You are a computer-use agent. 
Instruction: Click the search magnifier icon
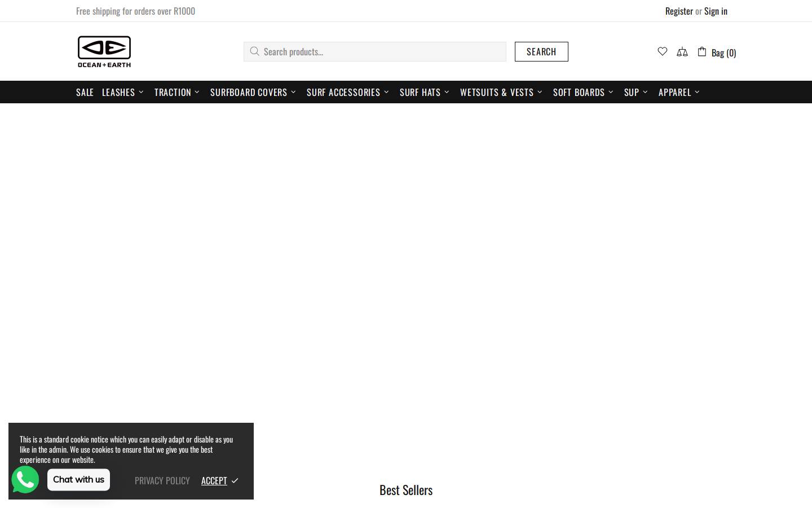click(x=254, y=51)
